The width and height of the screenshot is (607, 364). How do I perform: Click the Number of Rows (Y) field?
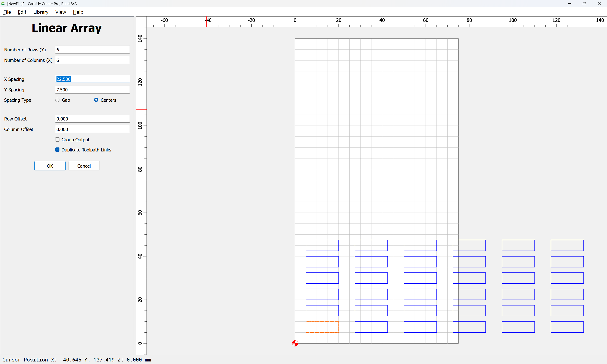point(93,50)
